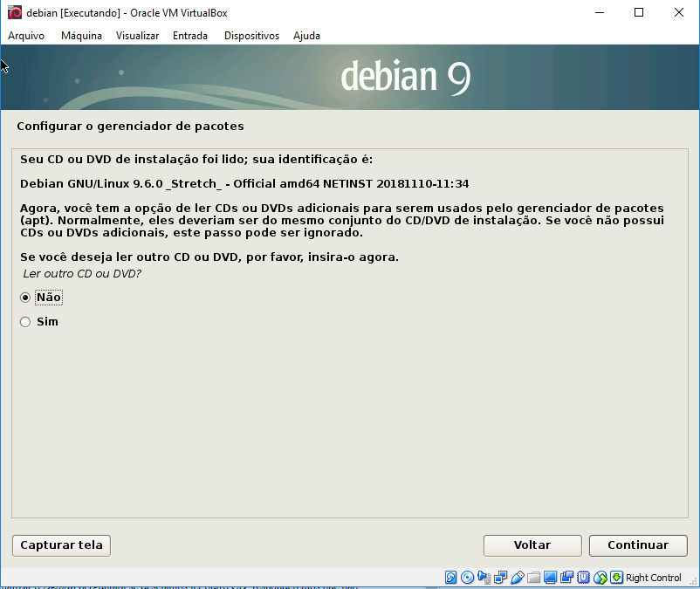Viewport: 700px width, 589px height.
Task: Toggle the mouse integration status icon
Action: point(600,578)
